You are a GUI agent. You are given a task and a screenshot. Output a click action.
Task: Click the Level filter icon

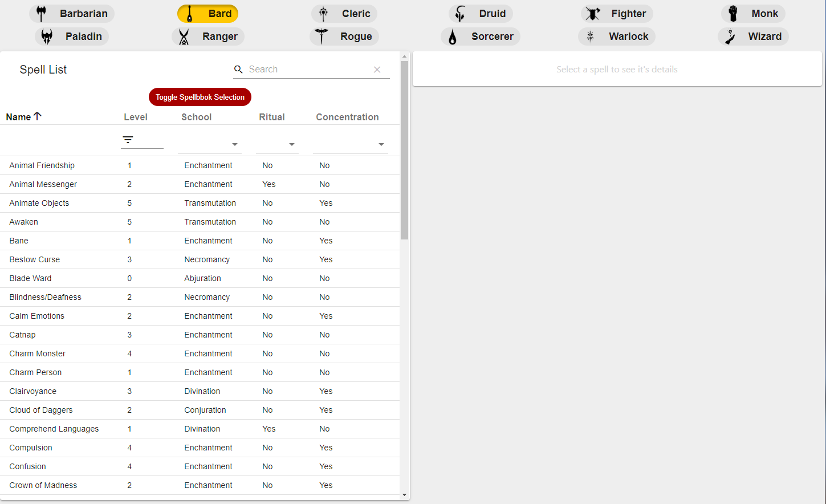point(128,140)
